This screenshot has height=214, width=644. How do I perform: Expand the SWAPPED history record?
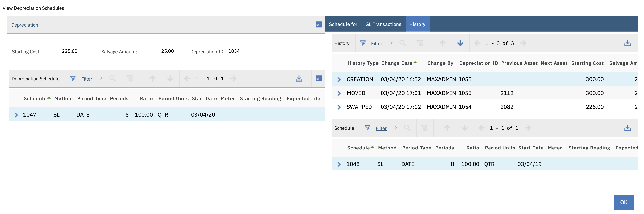339,107
